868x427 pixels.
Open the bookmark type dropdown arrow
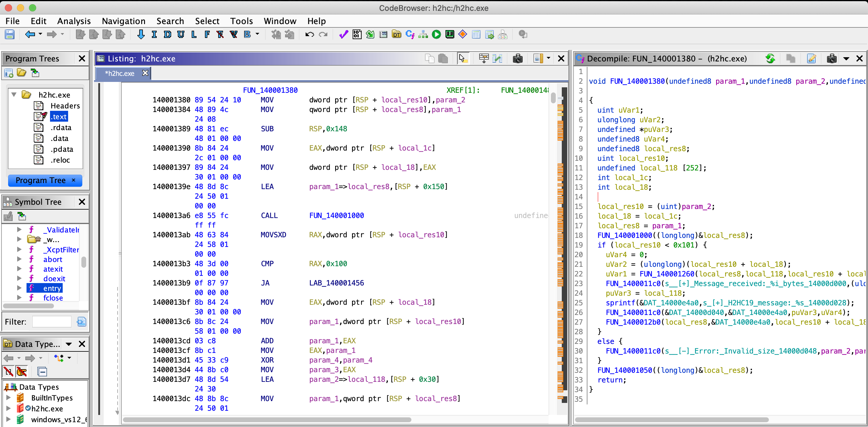[x=257, y=34]
